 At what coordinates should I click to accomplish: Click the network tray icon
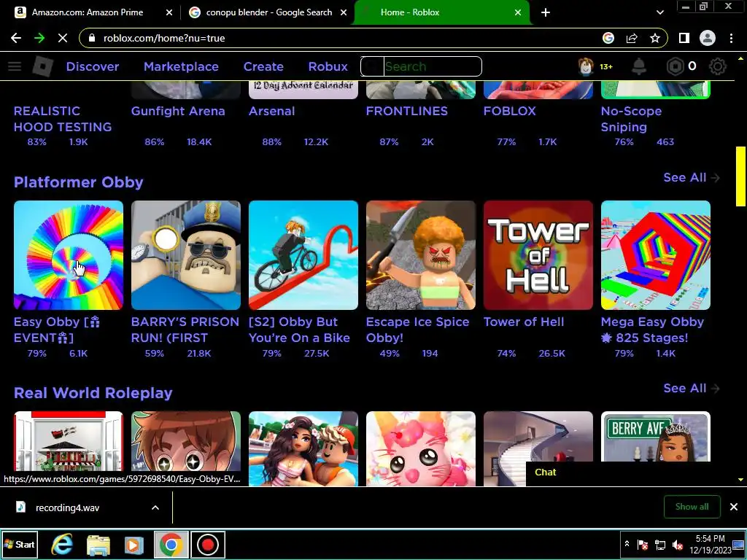[x=660, y=545]
